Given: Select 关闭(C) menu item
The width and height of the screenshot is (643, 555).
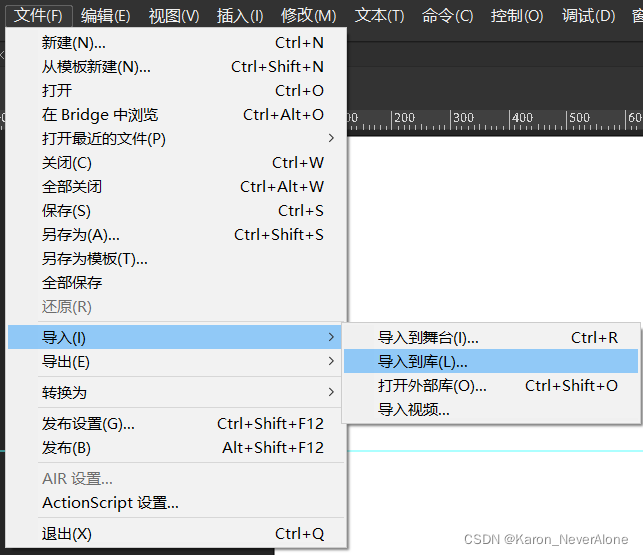Looking at the screenshot, I should coord(177,163).
